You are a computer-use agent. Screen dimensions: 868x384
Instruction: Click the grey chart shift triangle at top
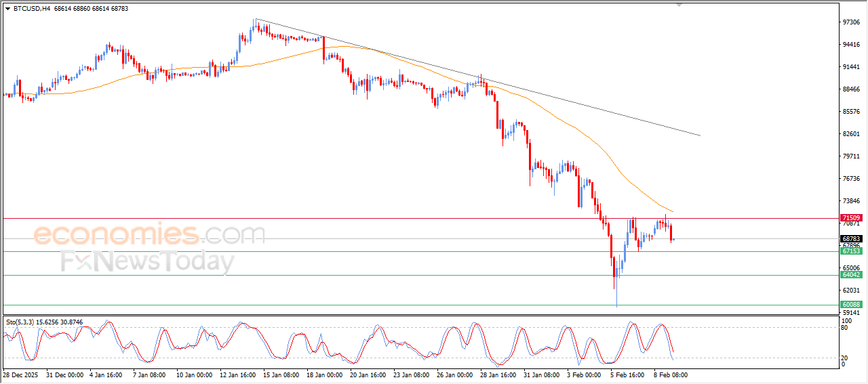(x=679, y=5)
